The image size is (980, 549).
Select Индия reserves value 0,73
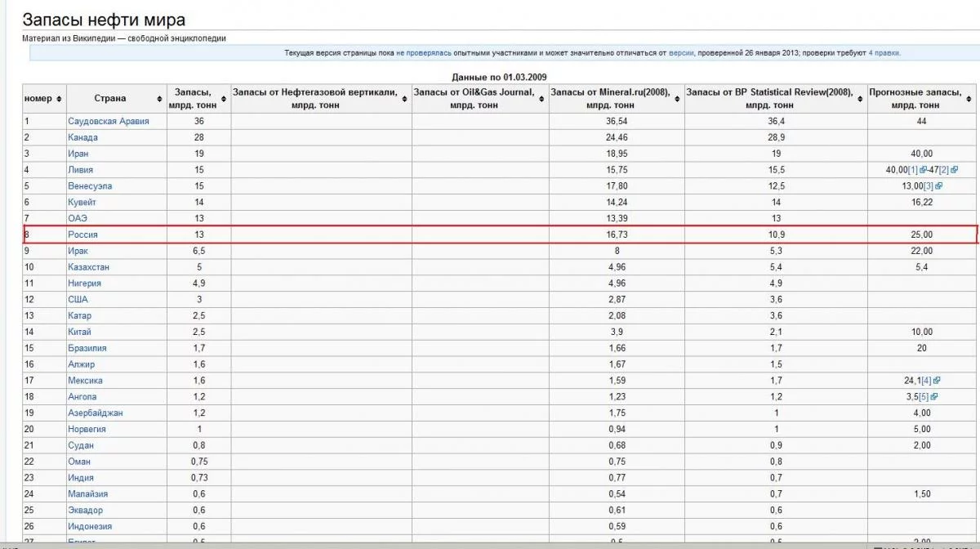pos(199,478)
